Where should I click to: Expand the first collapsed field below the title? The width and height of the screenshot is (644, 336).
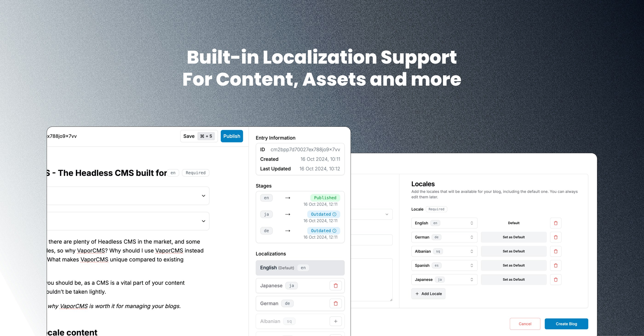point(128,196)
